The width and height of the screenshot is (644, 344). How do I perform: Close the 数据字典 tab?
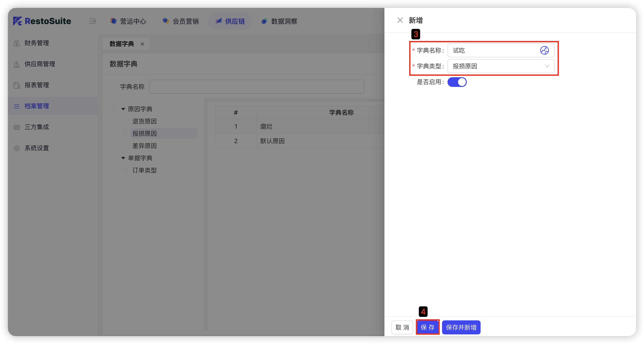pos(142,44)
